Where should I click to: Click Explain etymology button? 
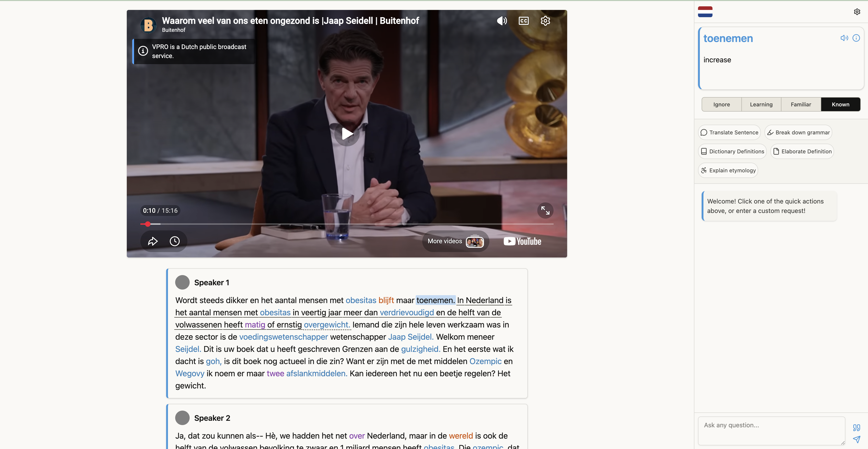pyautogui.click(x=728, y=170)
